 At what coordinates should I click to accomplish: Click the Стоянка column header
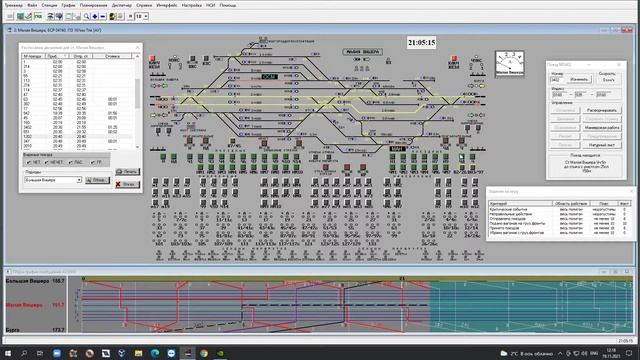(x=113, y=56)
